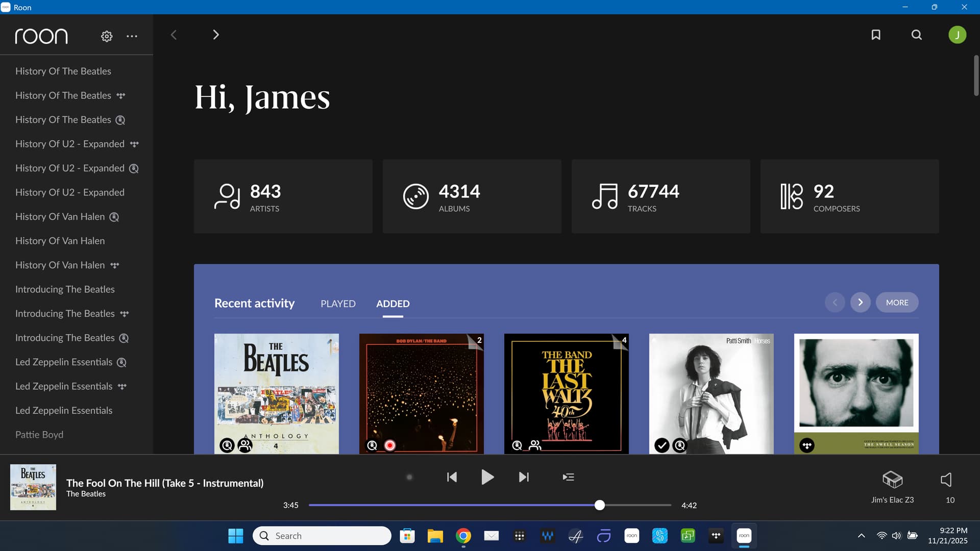Switch to the PLAYED tab

[338, 304]
